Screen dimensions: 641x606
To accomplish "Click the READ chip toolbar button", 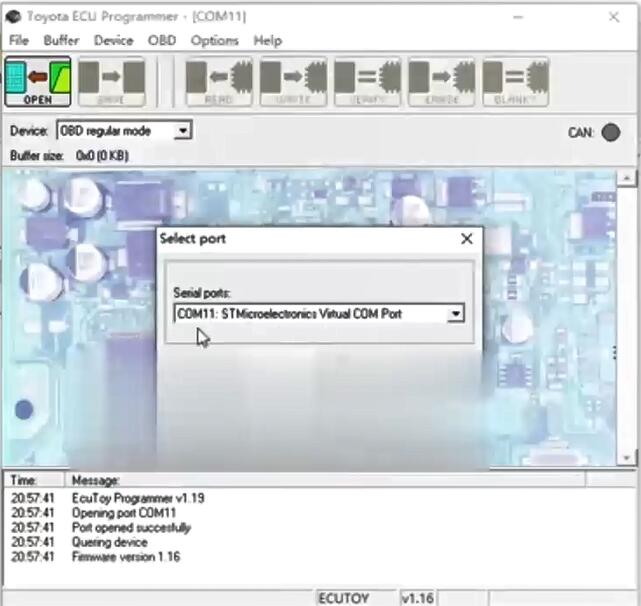I will (x=219, y=82).
